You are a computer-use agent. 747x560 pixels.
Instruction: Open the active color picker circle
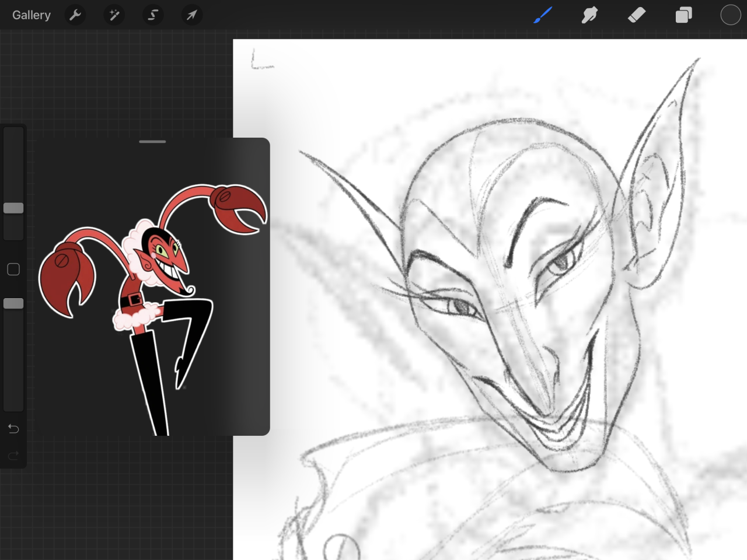tap(730, 15)
